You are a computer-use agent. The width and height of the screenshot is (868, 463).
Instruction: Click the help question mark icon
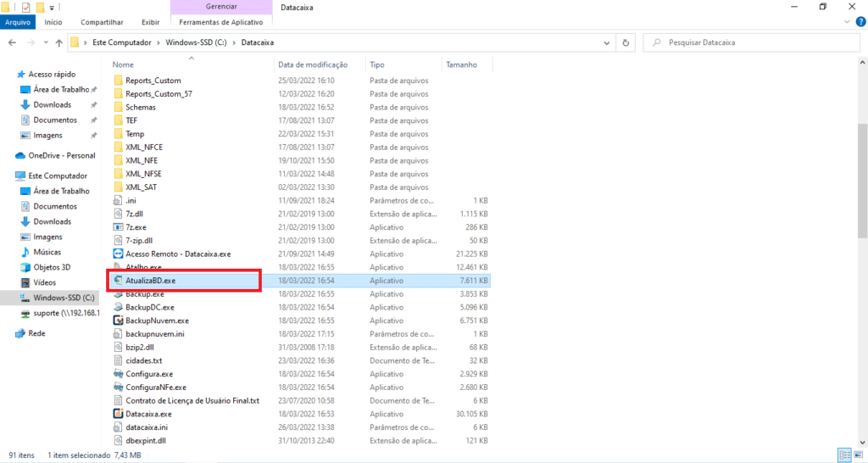tap(859, 23)
